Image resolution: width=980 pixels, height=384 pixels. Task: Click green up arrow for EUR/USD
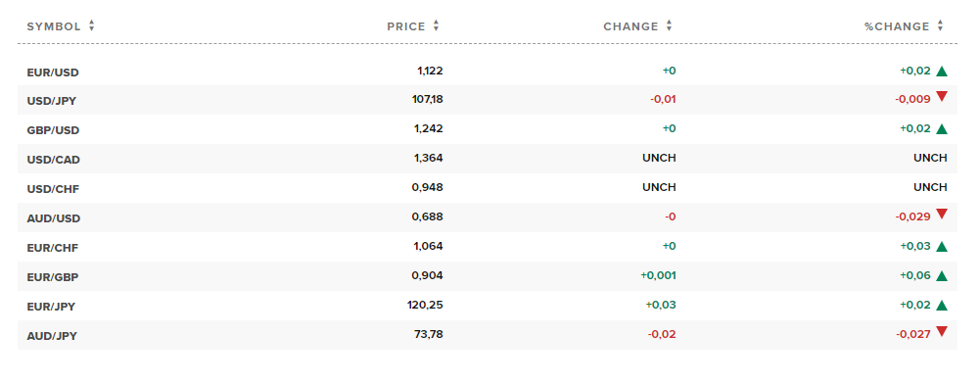click(942, 72)
